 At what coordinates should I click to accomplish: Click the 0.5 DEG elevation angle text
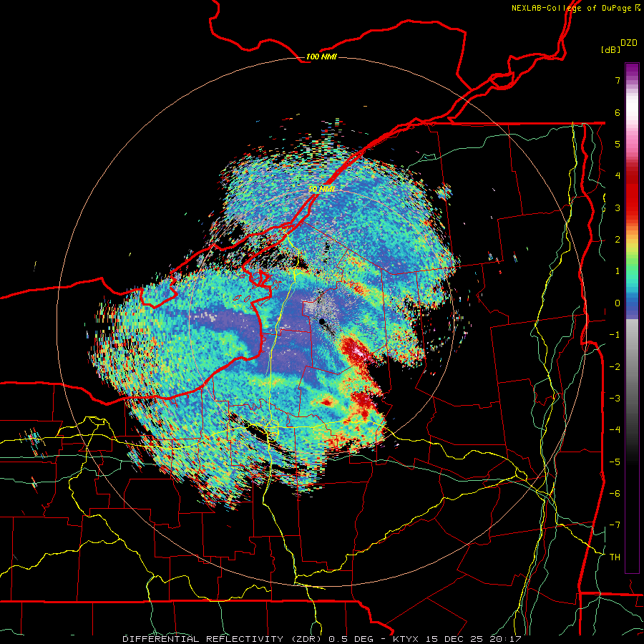tap(351, 639)
